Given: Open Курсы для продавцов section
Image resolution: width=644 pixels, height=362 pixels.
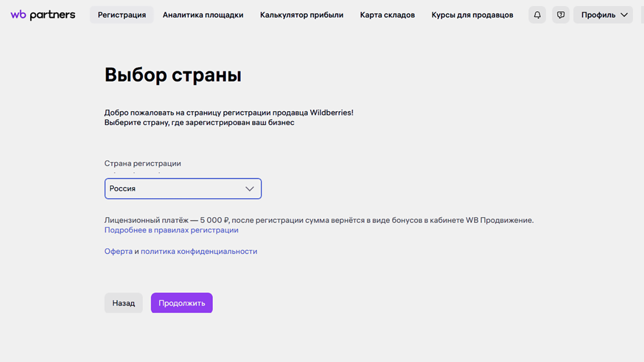Looking at the screenshot, I should [x=472, y=15].
